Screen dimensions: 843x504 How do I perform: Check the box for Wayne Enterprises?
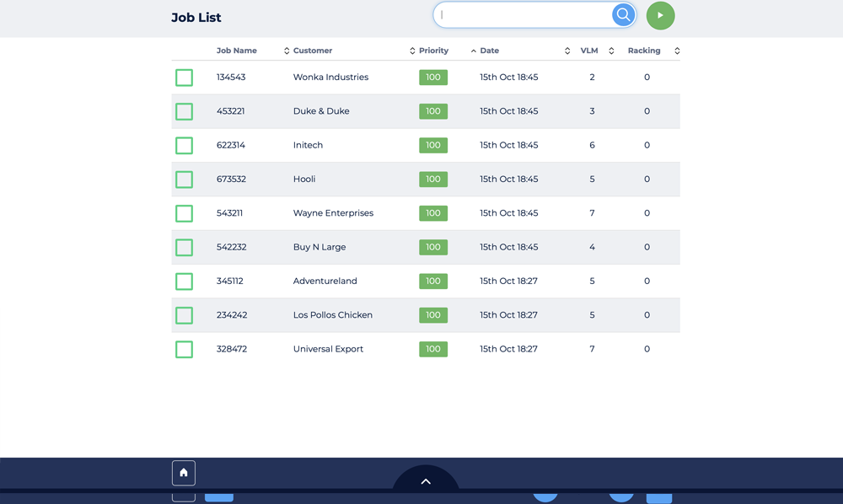[x=184, y=214]
